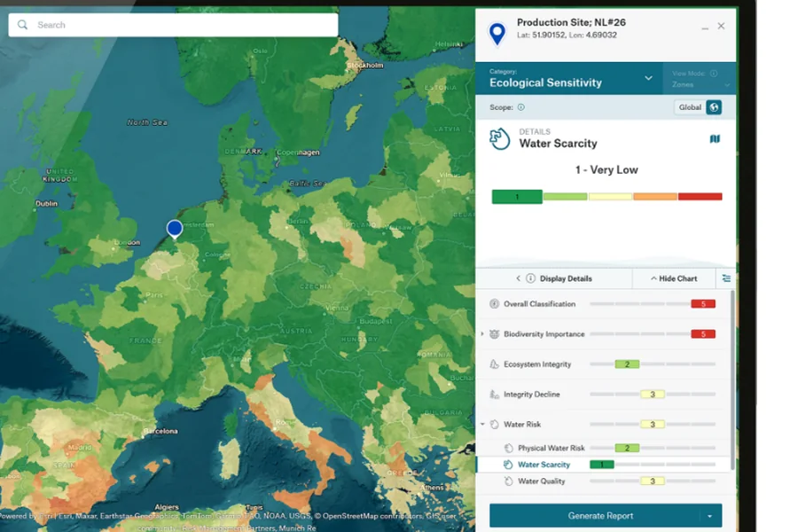Open the Generate Report dropdown arrow
This screenshot has width=798, height=532.
710,516
